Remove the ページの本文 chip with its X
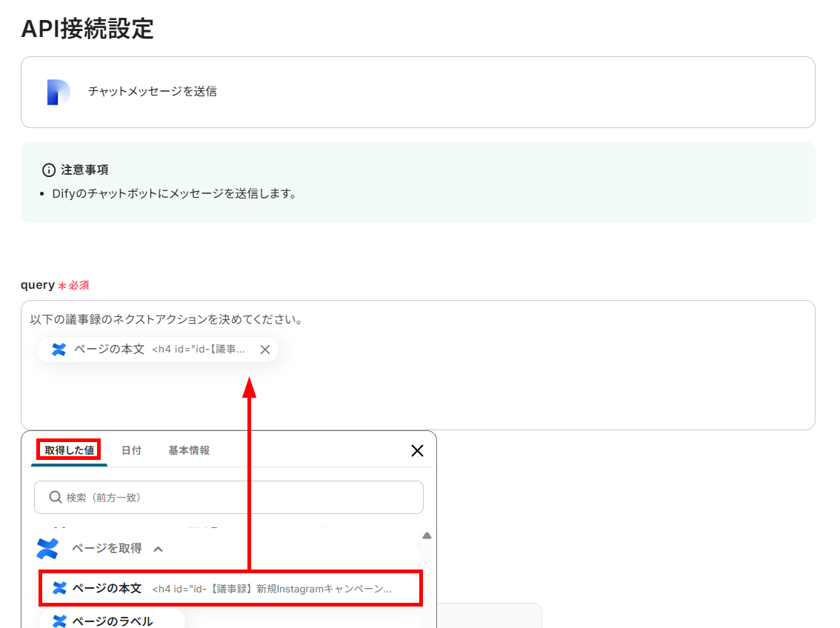The width and height of the screenshot is (840, 628). 264,350
